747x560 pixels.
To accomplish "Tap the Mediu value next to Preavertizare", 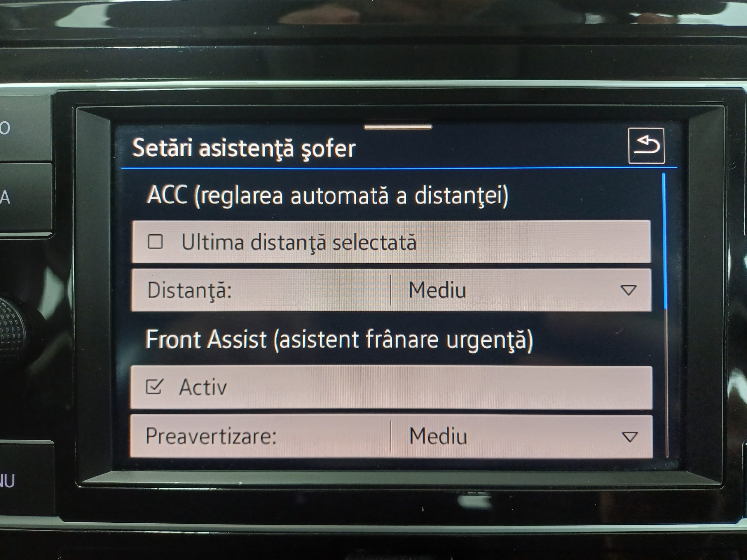I will coord(438,436).
